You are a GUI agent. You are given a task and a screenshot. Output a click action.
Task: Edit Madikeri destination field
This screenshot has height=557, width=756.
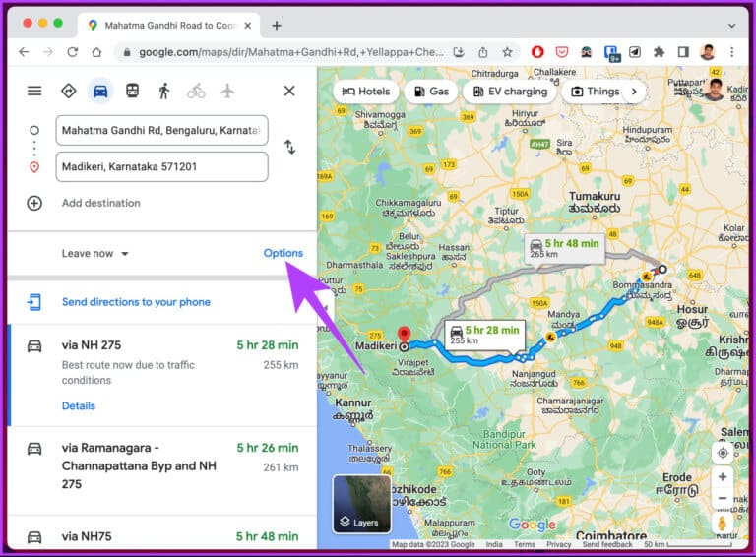pyautogui.click(x=162, y=166)
